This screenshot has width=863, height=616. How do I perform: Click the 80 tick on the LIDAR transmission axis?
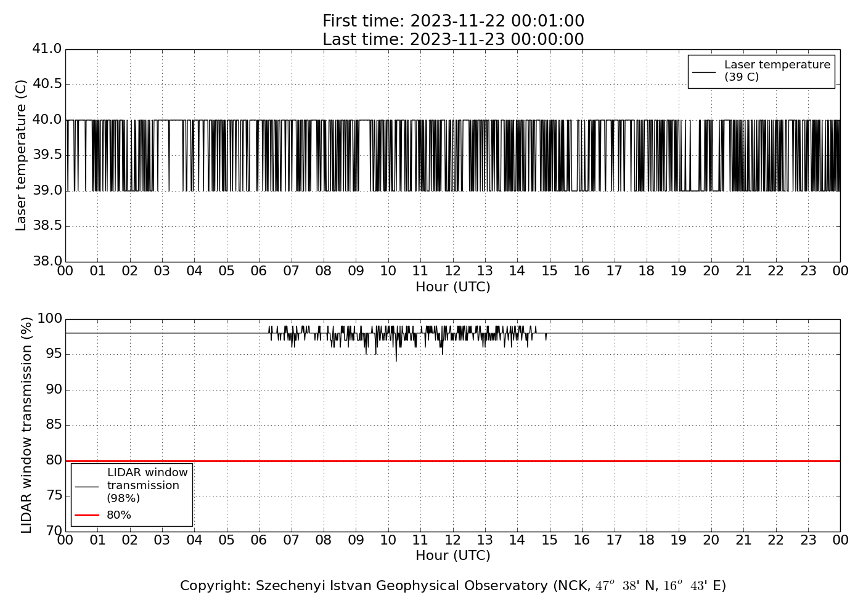[x=54, y=460]
